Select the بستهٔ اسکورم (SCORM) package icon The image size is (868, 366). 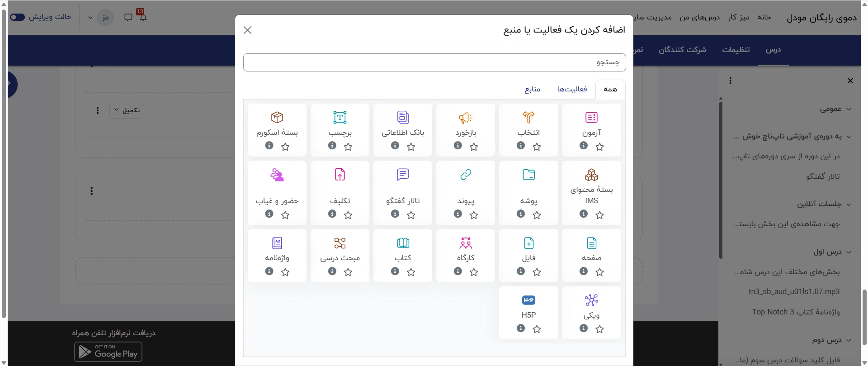[277, 118]
